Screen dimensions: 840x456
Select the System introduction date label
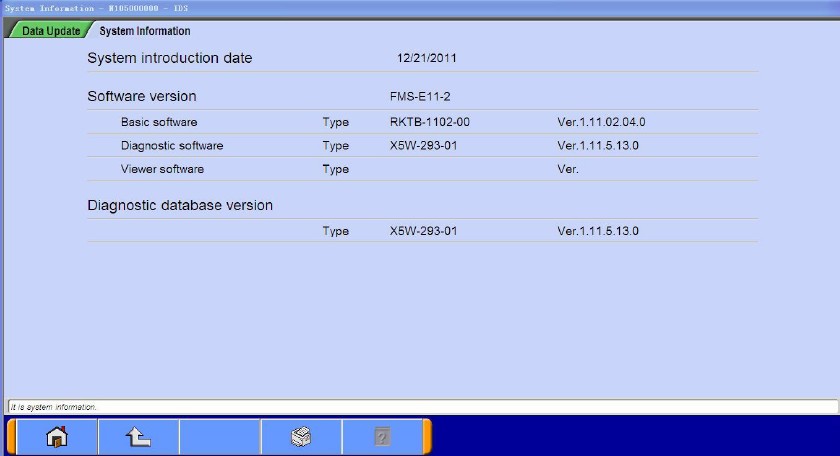coord(170,58)
